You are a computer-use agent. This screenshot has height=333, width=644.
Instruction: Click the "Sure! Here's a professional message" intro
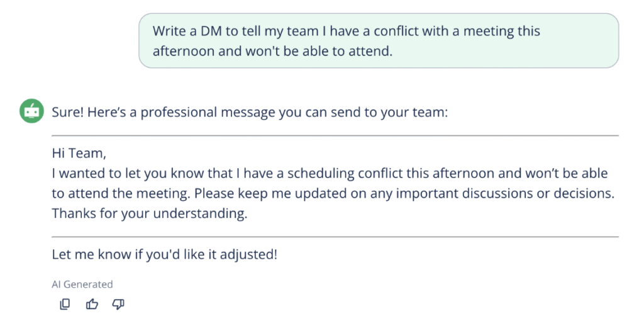[x=189, y=113]
